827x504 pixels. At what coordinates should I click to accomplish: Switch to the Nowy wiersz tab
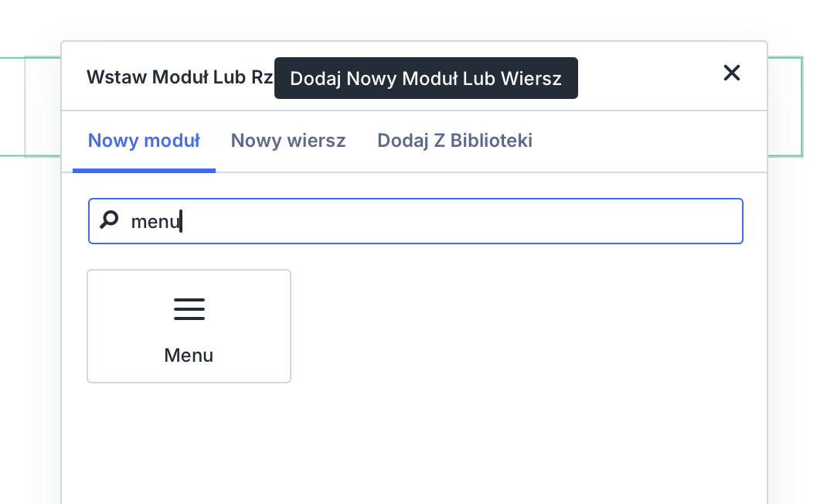tap(288, 141)
